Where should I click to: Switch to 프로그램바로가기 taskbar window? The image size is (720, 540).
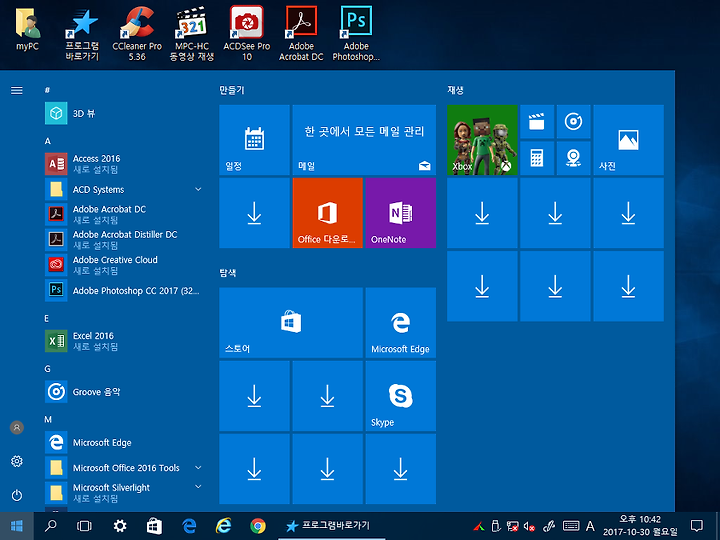pyautogui.click(x=332, y=526)
